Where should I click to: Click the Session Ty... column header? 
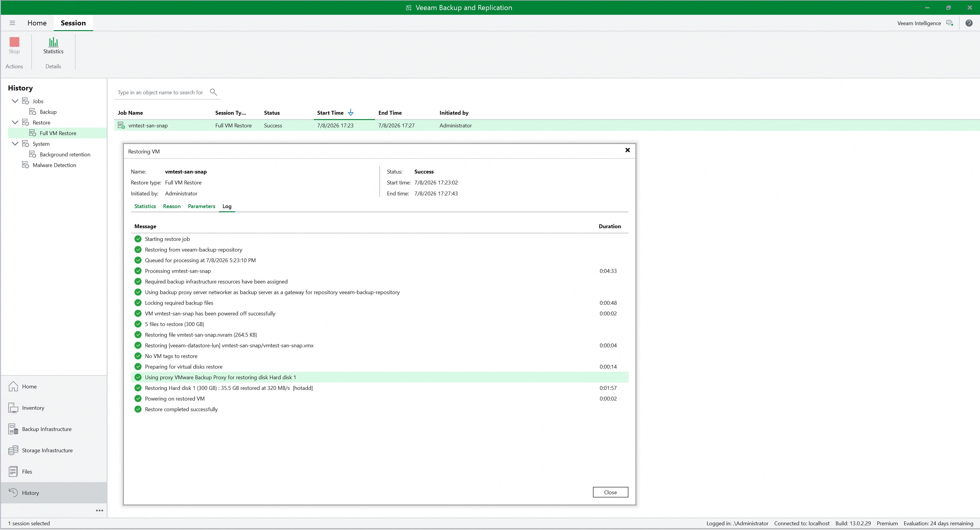click(x=230, y=113)
